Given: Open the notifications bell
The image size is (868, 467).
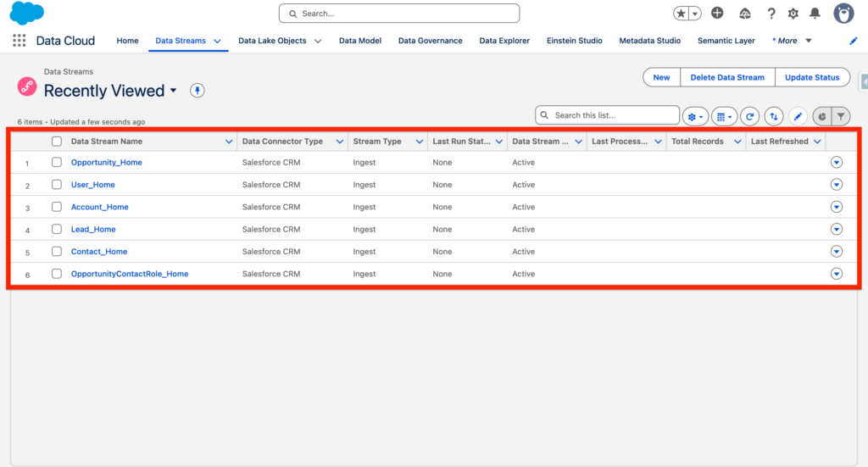Looking at the screenshot, I should 815,14.
